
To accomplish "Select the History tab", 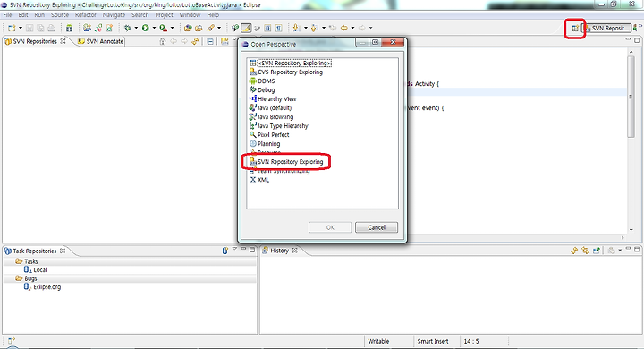I will [280, 251].
